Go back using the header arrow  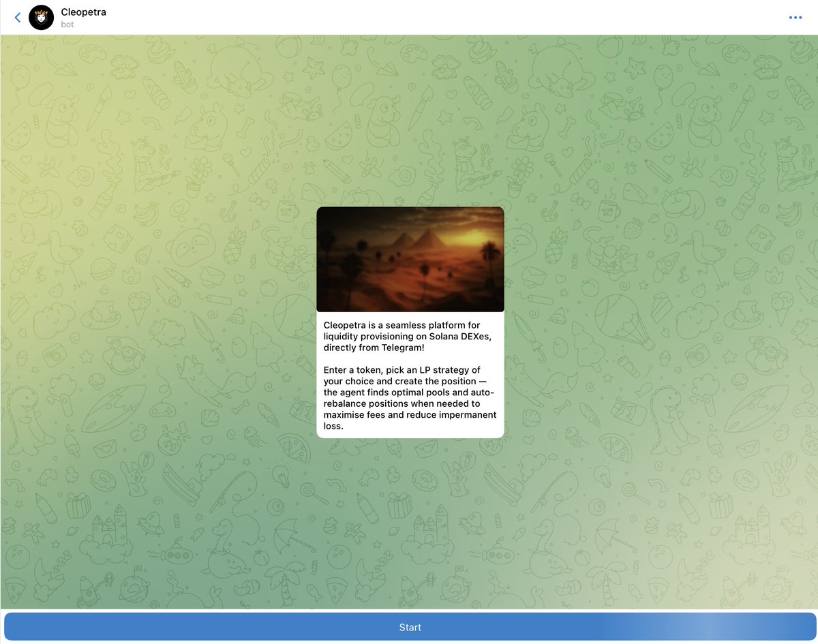[x=18, y=18]
